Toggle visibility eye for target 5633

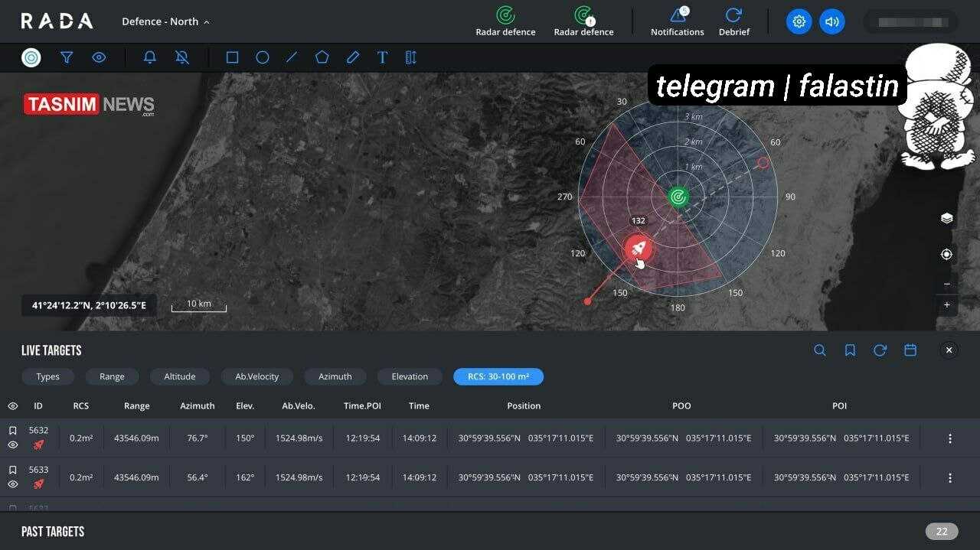click(13, 484)
